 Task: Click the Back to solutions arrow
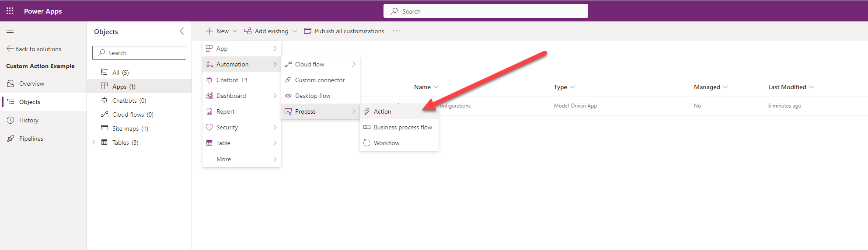[x=10, y=49]
